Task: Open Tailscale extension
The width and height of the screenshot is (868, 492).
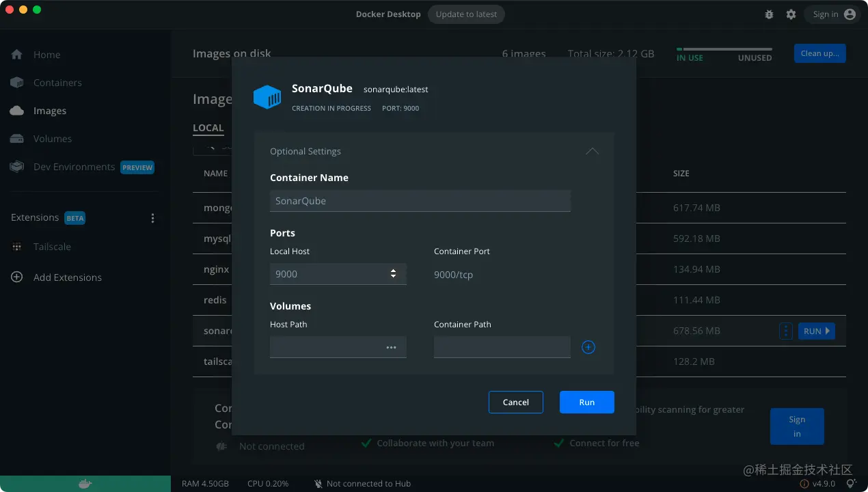Action: pyautogui.click(x=52, y=247)
